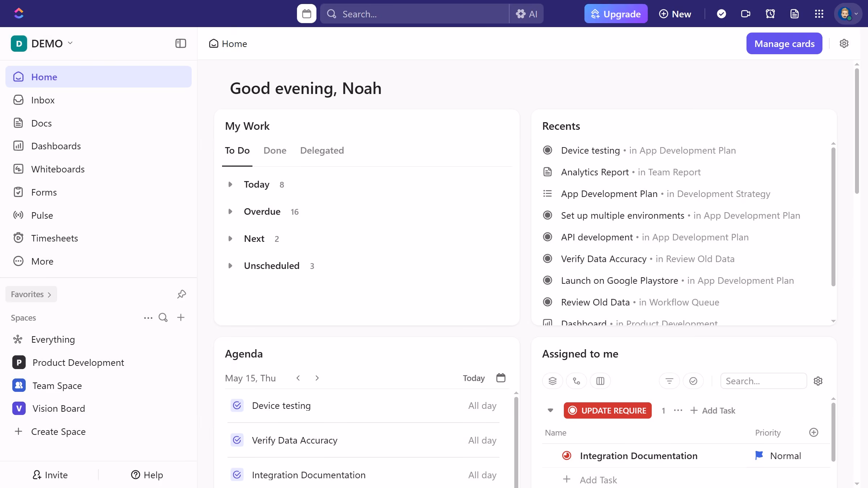Open notepad document icon in top bar
This screenshot has width=868, height=488.
pyautogui.click(x=794, y=14)
